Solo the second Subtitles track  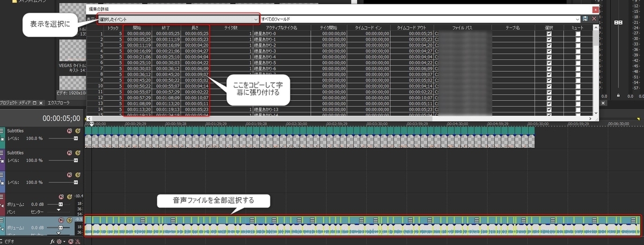tap(78, 153)
